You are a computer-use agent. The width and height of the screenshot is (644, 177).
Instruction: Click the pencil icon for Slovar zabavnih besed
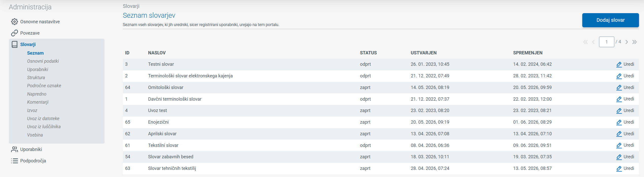tap(619, 157)
